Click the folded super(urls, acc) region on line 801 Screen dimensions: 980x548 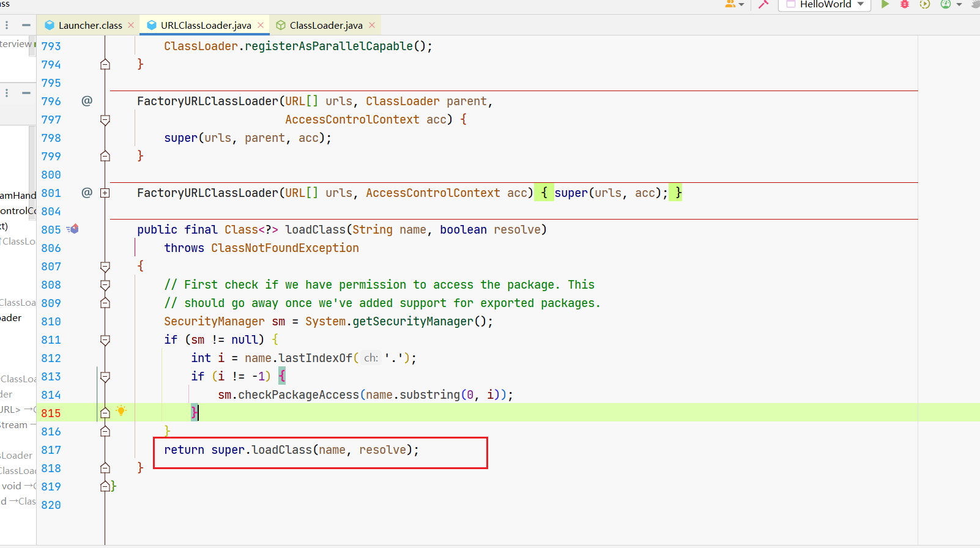pyautogui.click(x=609, y=193)
